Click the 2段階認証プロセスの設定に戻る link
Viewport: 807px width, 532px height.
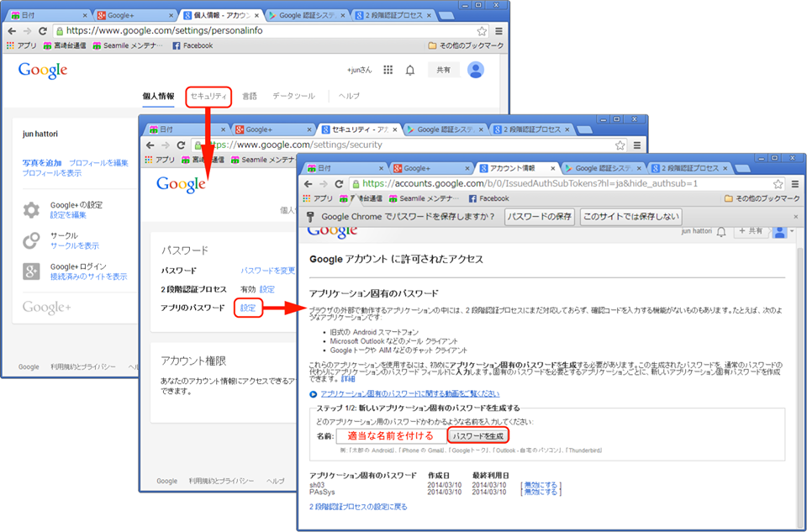point(358,508)
